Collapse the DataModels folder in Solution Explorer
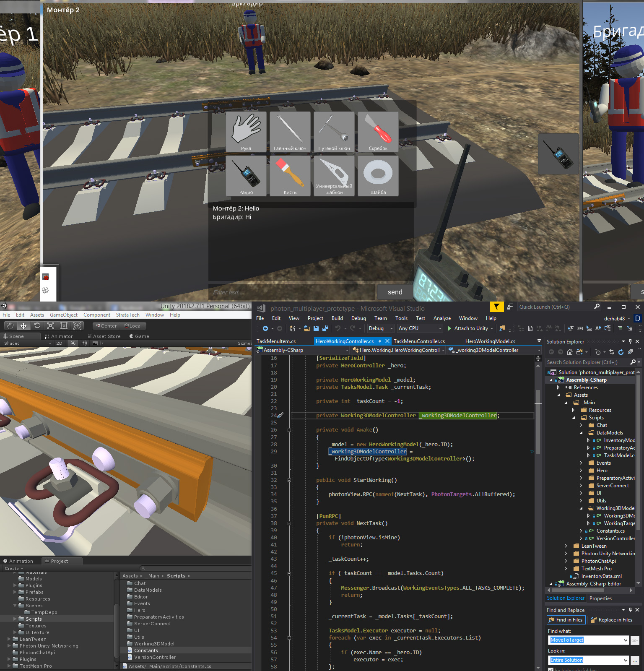644x671 pixels. tap(581, 433)
